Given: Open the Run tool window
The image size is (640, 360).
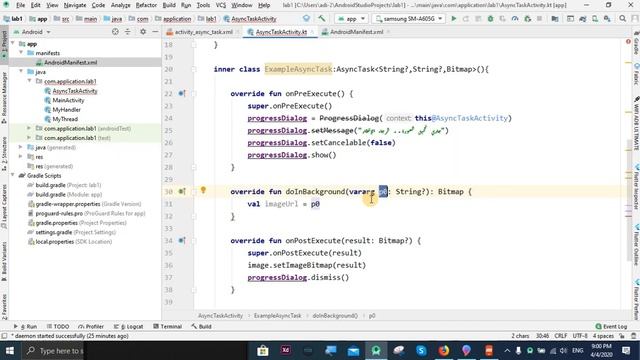Looking at the screenshot, I should 25,327.
